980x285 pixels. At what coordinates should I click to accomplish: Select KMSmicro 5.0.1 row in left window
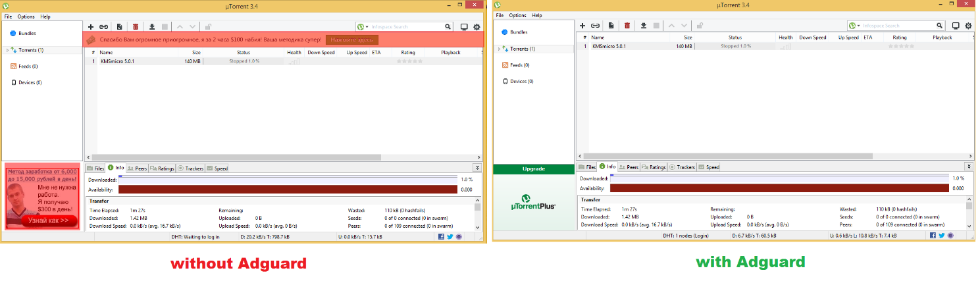coord(284,61)
